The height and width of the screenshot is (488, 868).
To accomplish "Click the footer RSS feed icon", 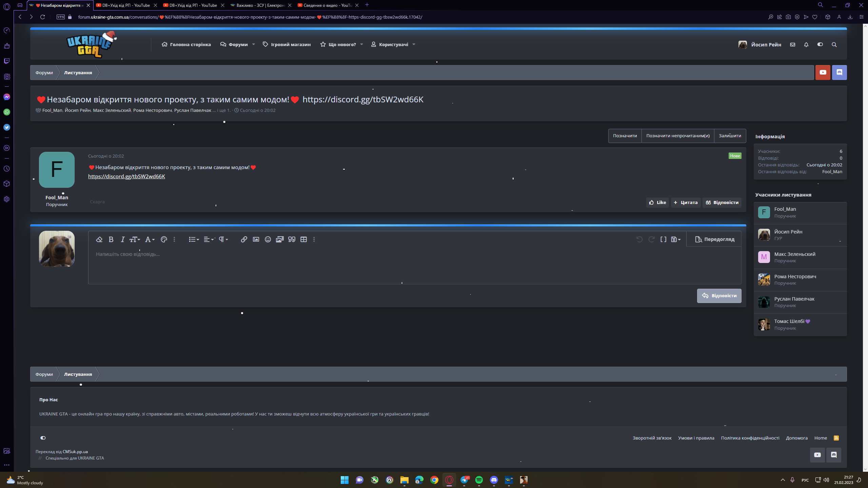I will [836, 438].
